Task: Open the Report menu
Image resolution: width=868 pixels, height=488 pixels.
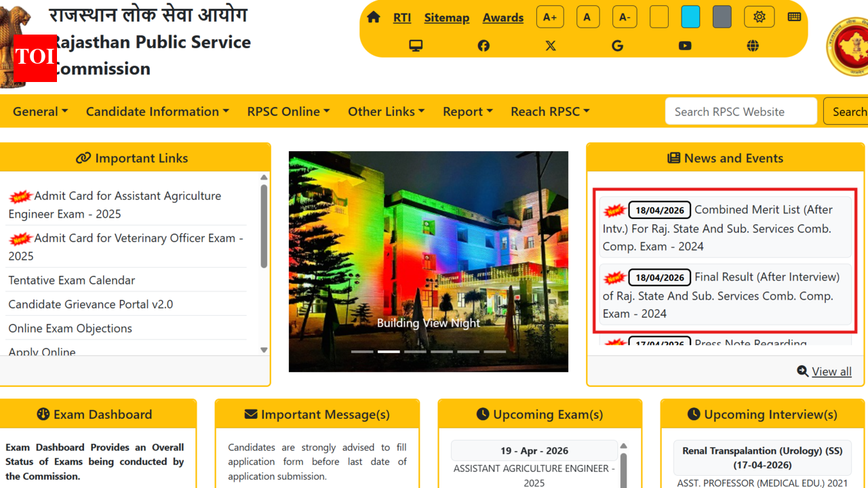Action: [467, 111]
